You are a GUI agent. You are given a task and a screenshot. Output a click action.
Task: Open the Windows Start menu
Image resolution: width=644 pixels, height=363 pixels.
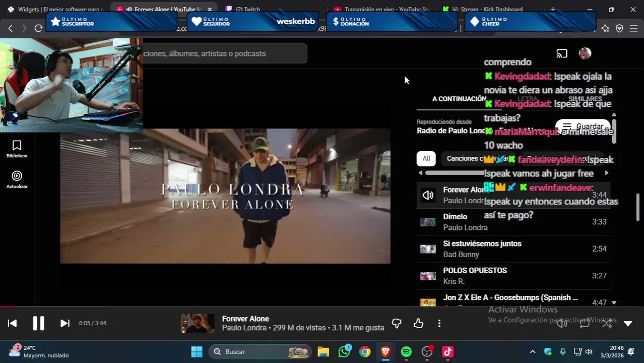(x=197, y=351)
